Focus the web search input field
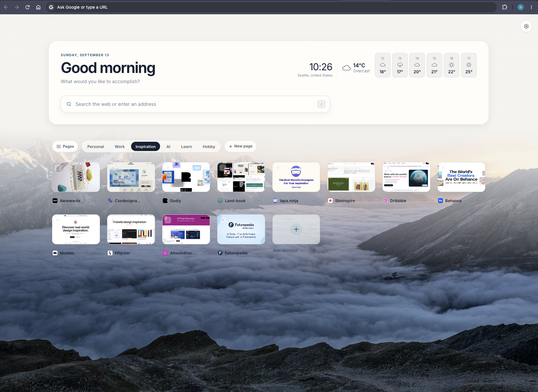This screenshot has width=538, height=392. click(x=195, y=104)
